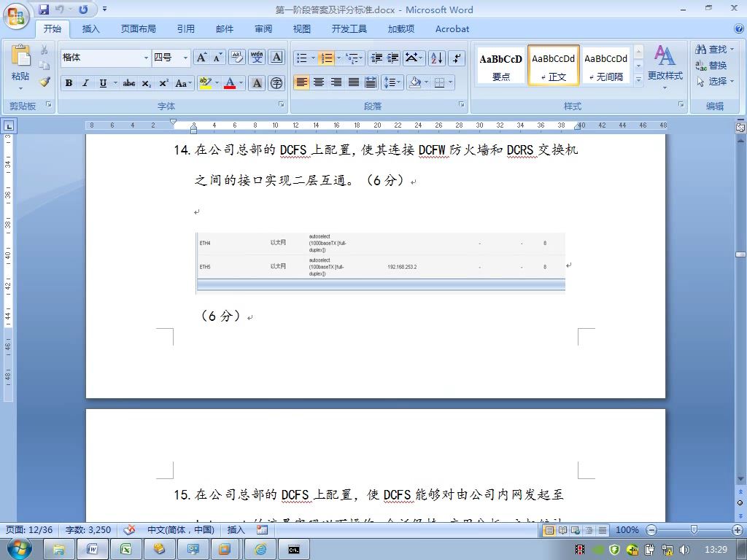The width and height of the screenshot is (747, 560).
Task: Click the Paste clipboard icon
Action: [x=20, y=55]
